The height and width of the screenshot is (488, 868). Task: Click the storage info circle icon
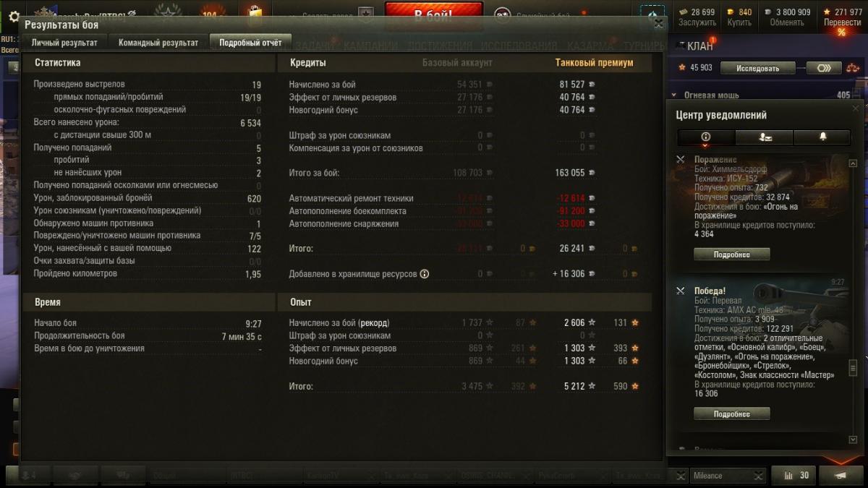click(425, 274)
